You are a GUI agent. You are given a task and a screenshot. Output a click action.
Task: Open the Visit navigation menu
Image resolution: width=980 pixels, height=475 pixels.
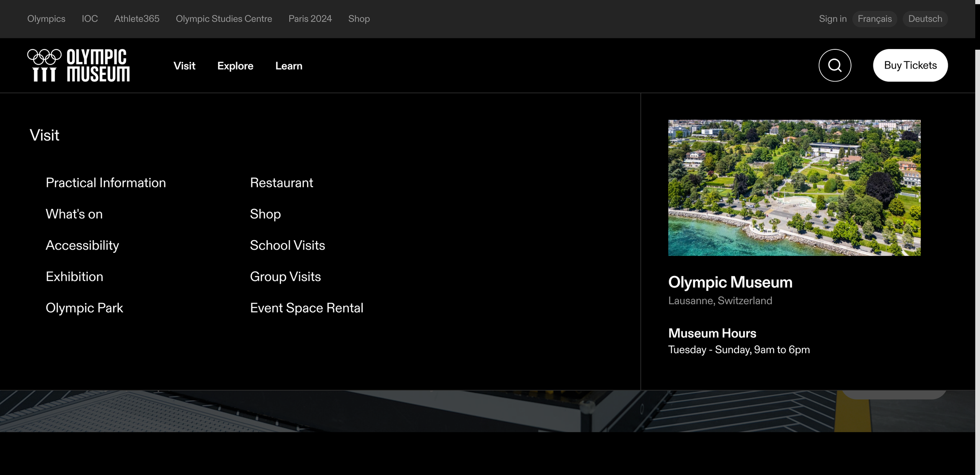tap(184, 66)
